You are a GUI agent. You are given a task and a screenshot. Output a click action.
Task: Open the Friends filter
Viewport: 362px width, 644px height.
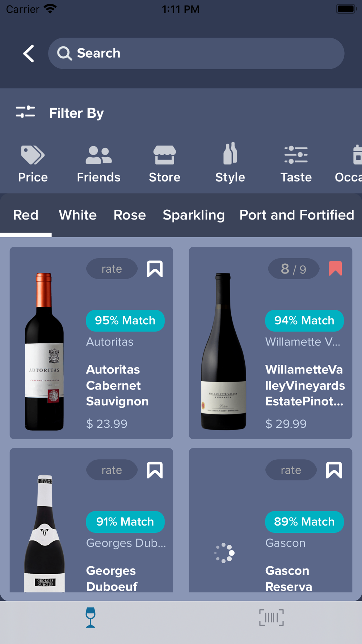[x=98, y=164]
